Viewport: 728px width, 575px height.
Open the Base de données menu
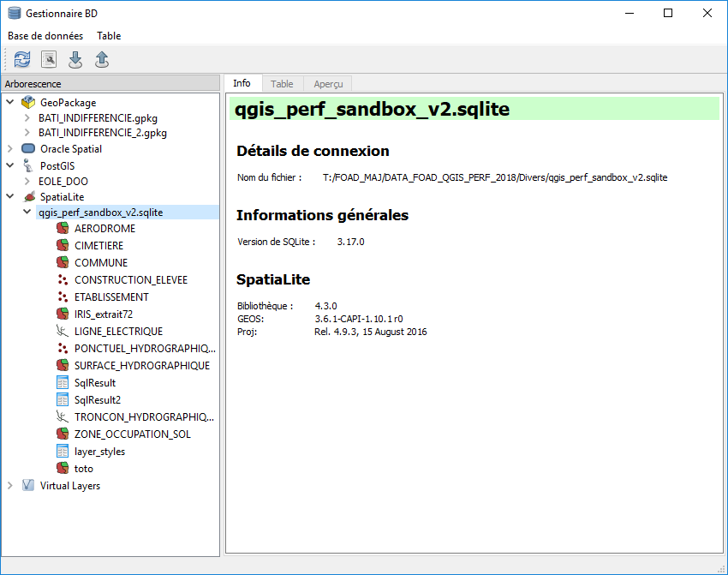coord(45,36)
